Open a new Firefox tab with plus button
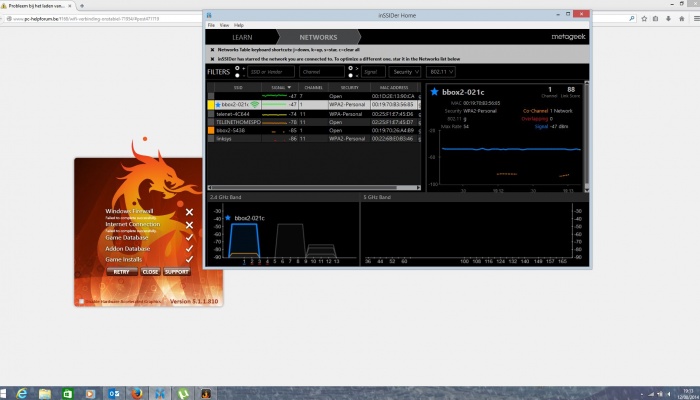The width and height of the screenshot is (700, 400). (x=82, y=6)
